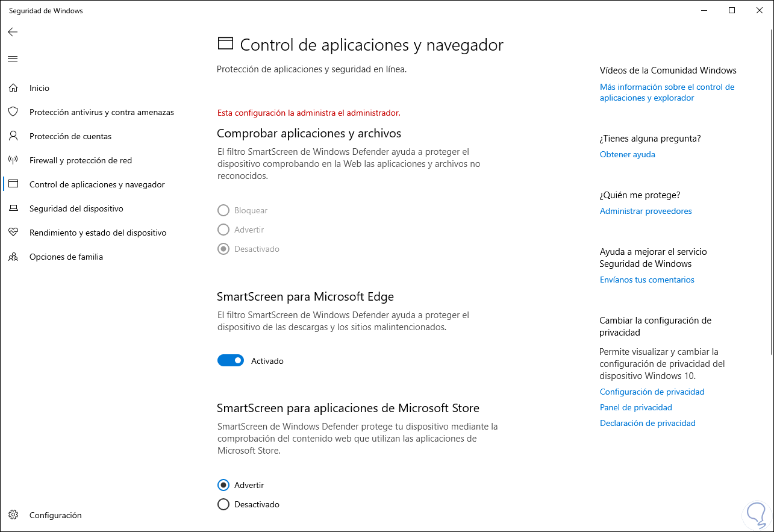Open Control de aplicaciones y navegador section
Screen dimensions: 774x532
click(x=97, y=184)
